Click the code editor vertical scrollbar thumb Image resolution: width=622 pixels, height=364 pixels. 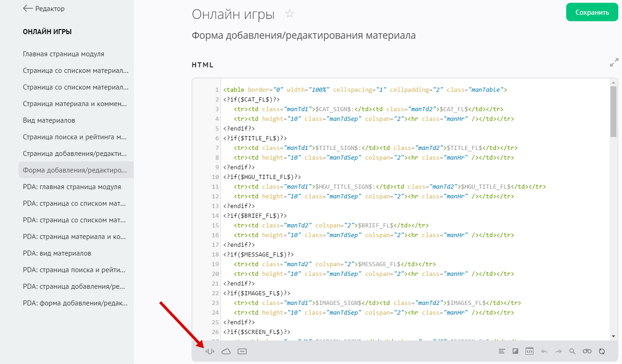point(613,112)
